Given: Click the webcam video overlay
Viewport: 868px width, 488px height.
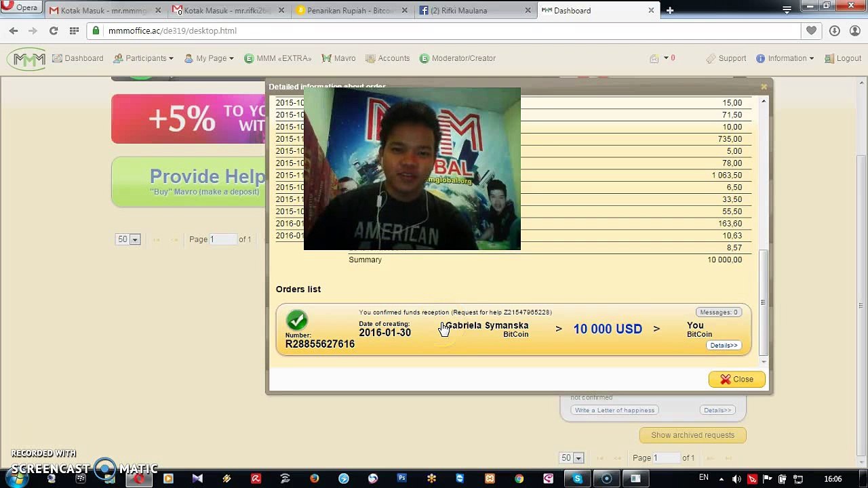Looking at the screenshot, I should tap(412, 169).
